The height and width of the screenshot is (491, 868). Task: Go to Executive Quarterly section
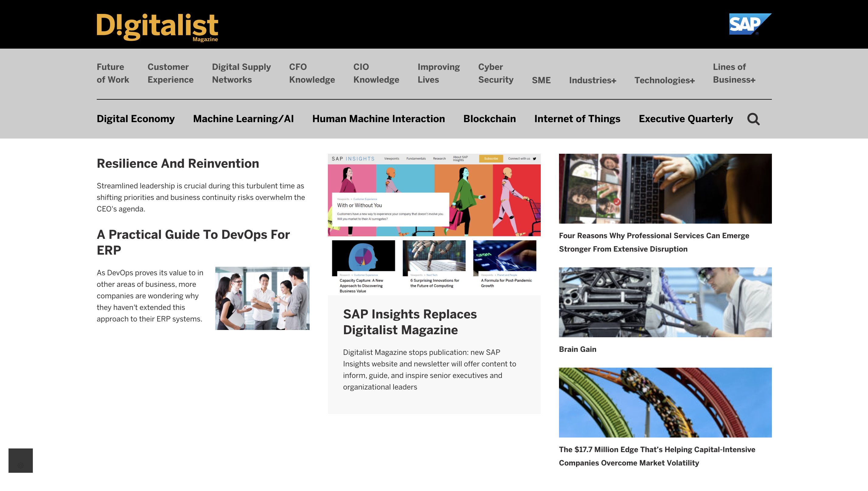686,119
